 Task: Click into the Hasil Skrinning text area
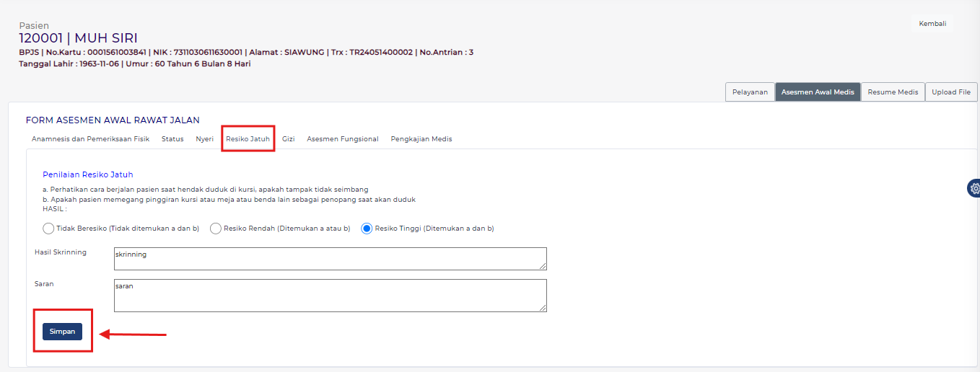coord(330,259)
